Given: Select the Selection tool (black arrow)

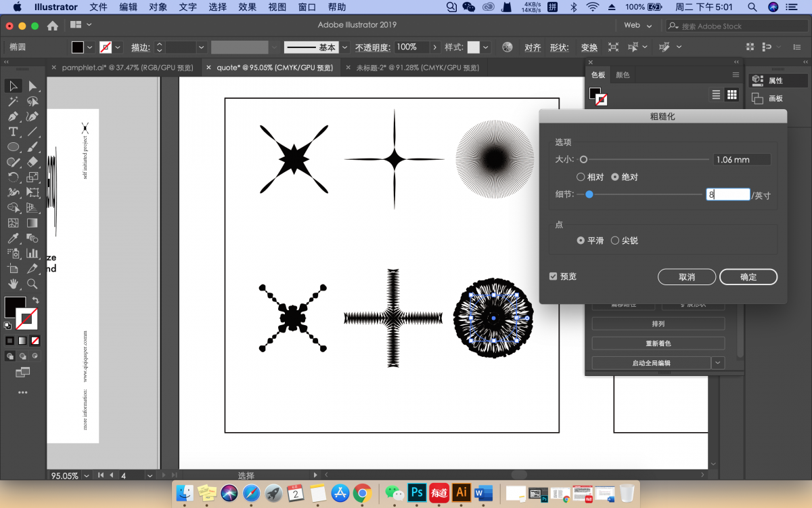Looking at the screenshot, I should click(x=13, y=86).
